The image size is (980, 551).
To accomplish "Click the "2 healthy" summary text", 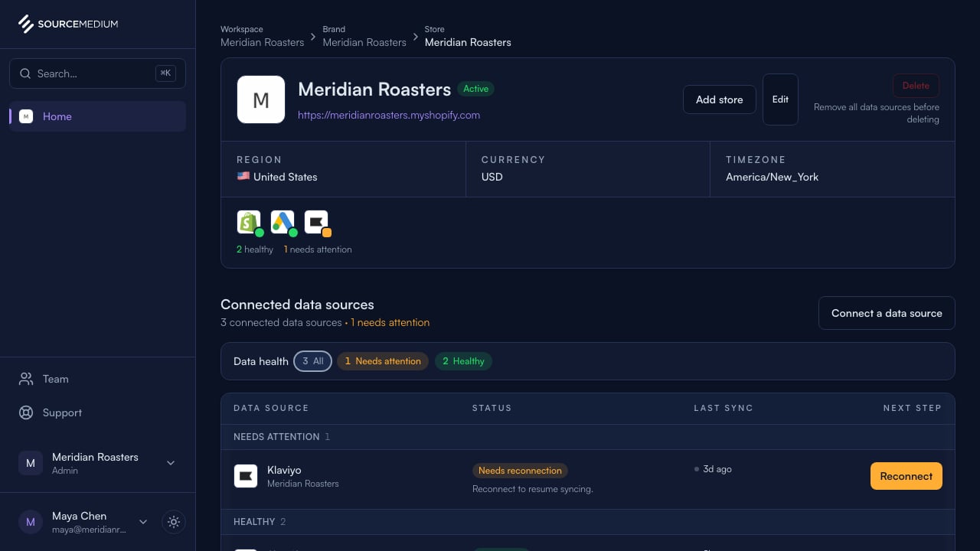I will [x=255, y=249].
